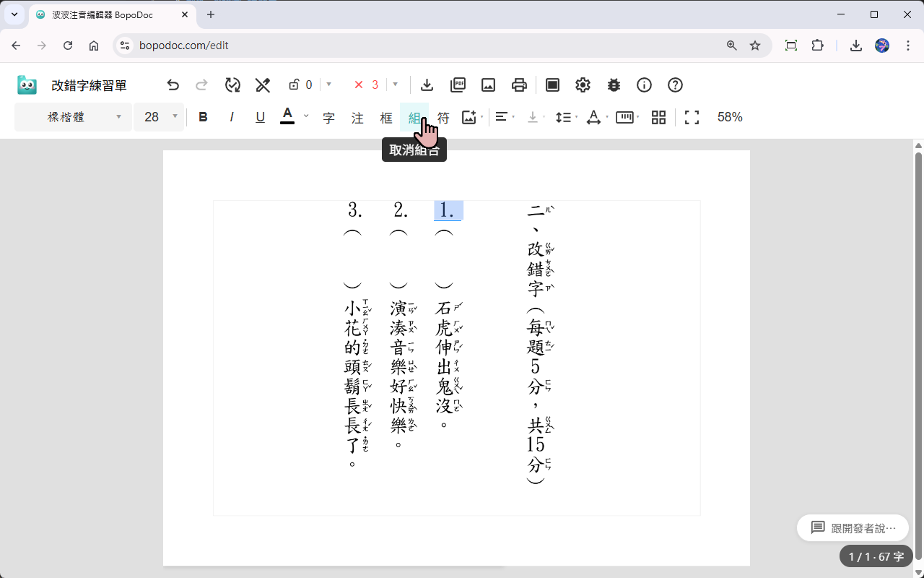Image resolution: width=924 pixels, height=578 pixels.
Task: Expand the font color options arrow
Action: (x=305, y=117)
